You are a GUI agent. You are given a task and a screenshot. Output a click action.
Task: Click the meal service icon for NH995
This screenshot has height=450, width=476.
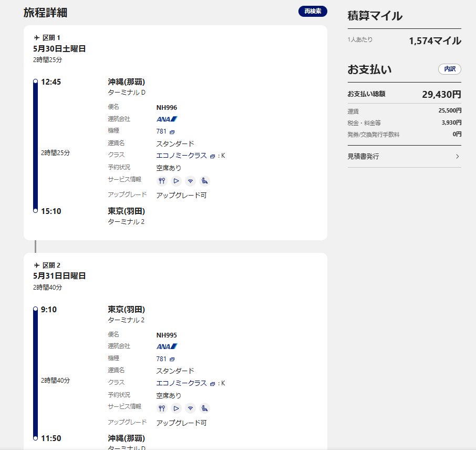162,408
